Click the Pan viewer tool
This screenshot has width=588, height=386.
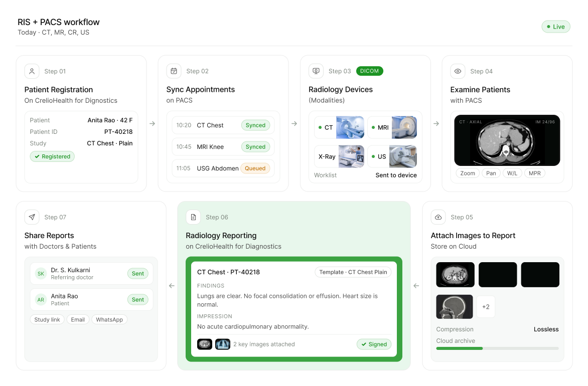pos(491,173)
